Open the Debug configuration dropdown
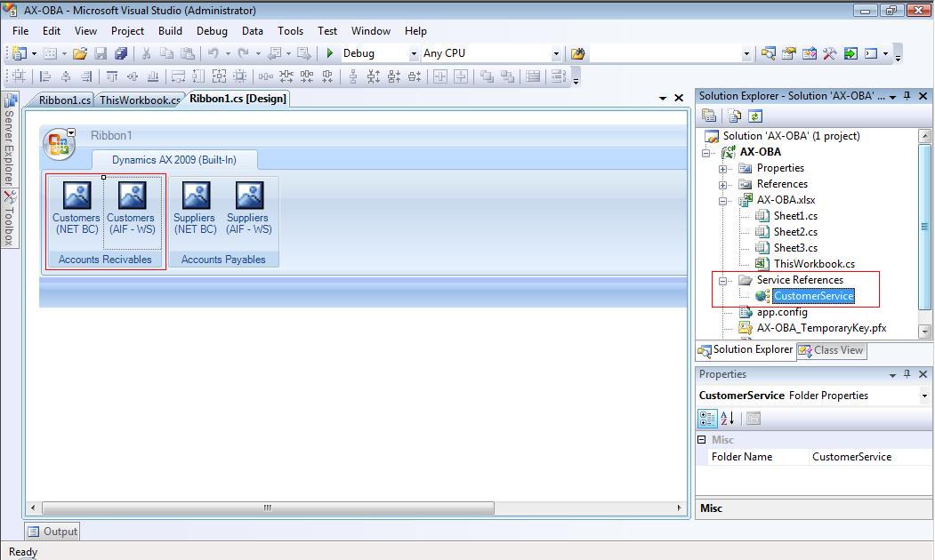This screenshot has height=560, width=935. click(x=414, y=53)
